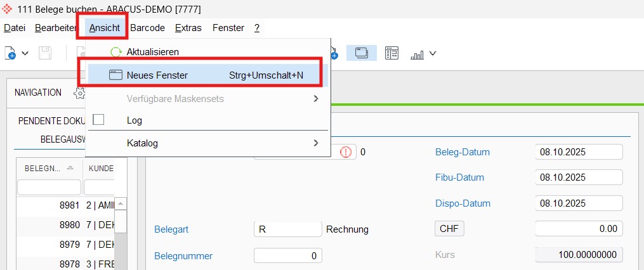Click the red warning icon beside field
Screen dimensions: 644x270
click(x=346, y=152)
